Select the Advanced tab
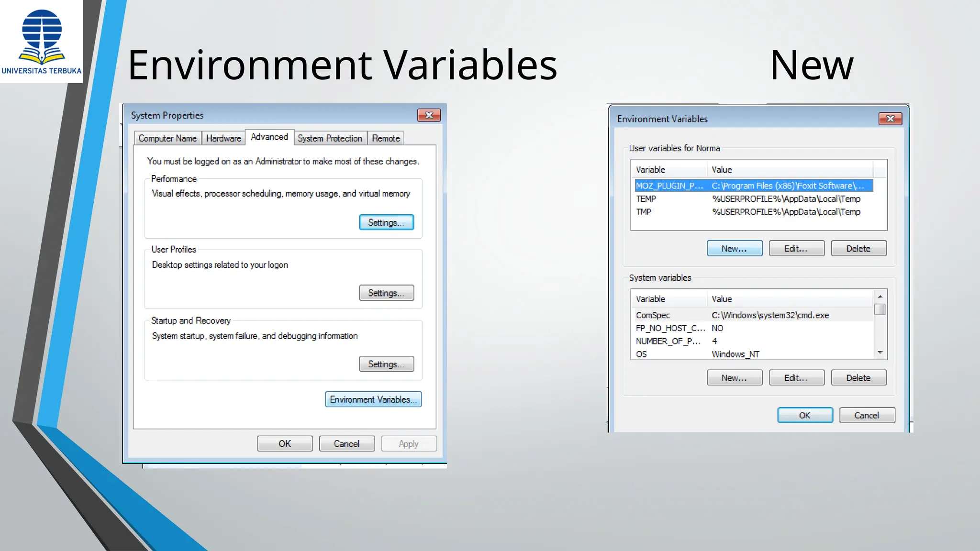The height and width of the screenshot is (551, 980). [x=269, y=137]
